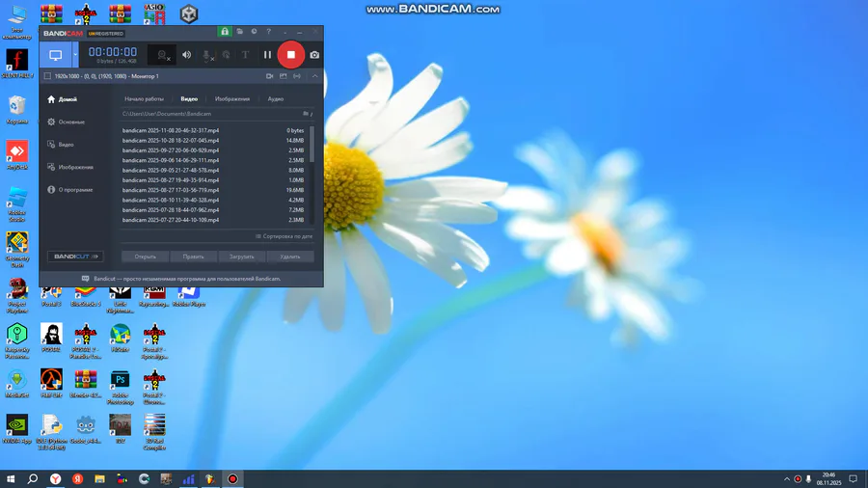Click the Загрузить button
868x488 pixels.
click(241, 257)
